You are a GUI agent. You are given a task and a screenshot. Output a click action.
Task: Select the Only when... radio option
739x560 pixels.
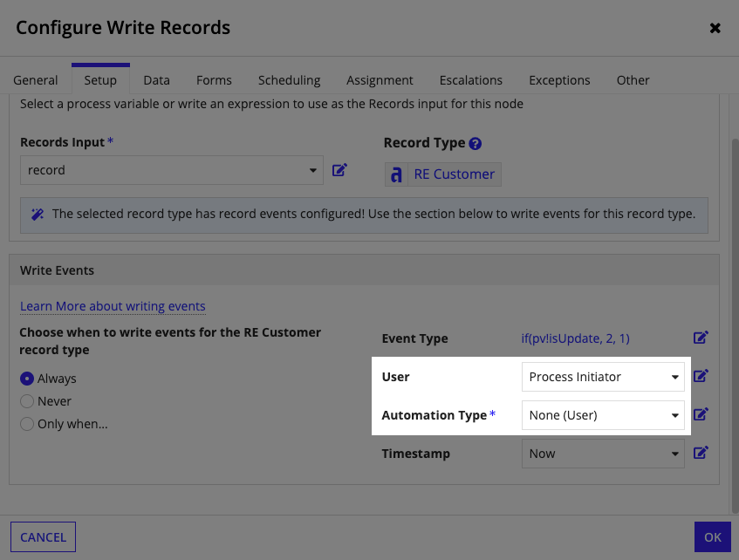click(27, 424)
